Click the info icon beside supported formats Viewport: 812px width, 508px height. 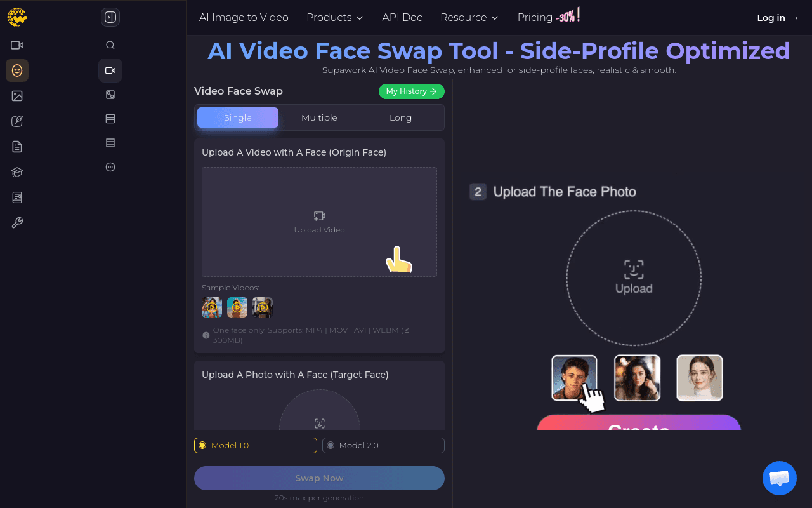click(206, 335)
